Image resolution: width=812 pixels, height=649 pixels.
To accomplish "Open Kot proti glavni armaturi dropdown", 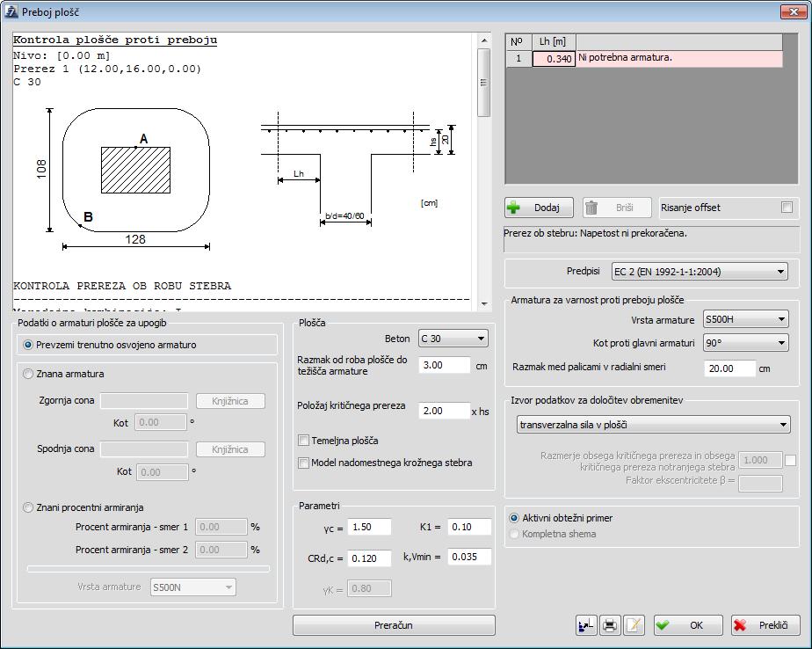I will click(746, 343).
